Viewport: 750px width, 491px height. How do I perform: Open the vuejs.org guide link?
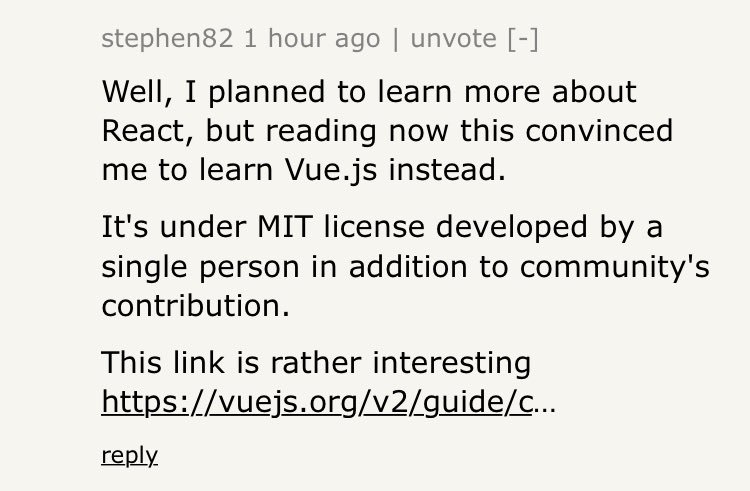pos(317,403)
